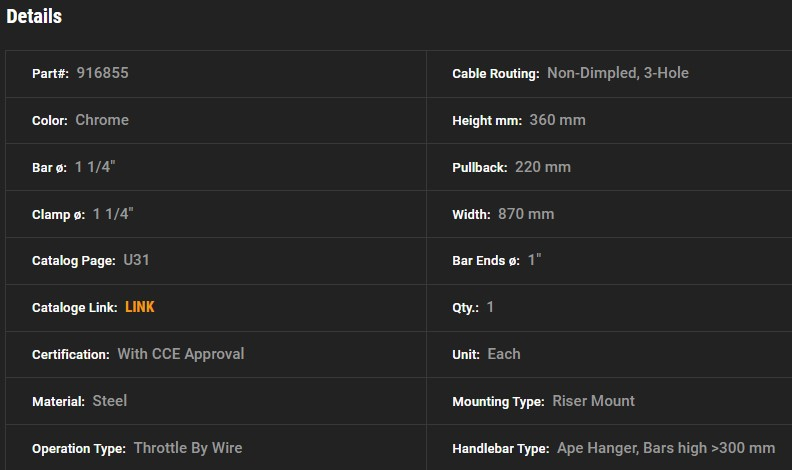Click With CCE Approval certification text
This screenshot has width=792, height=470.
click(x=181, y=354)
